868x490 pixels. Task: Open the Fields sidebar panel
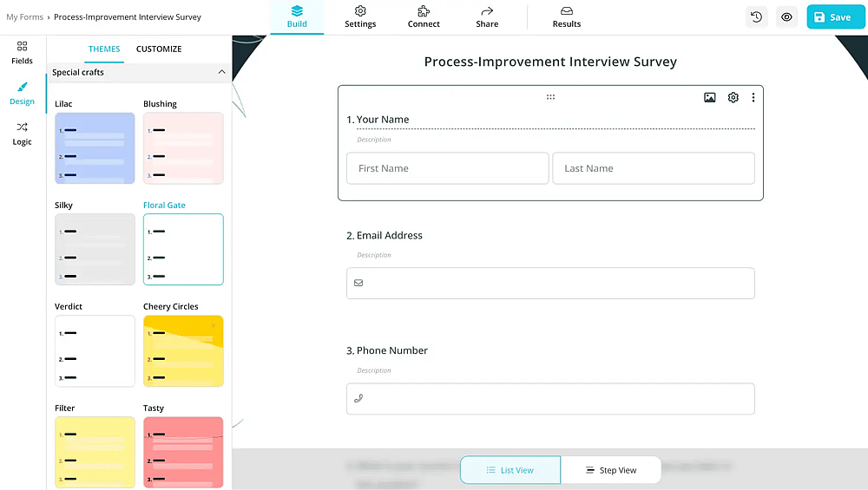(23, 53)
